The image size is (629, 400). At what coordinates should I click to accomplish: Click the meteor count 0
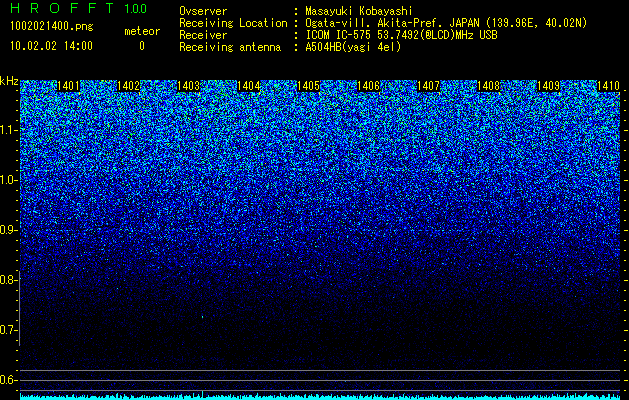pos(142,46)
